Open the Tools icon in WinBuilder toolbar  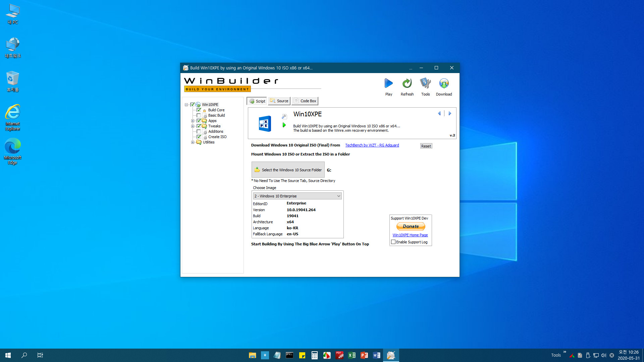(x=425, y=87)
